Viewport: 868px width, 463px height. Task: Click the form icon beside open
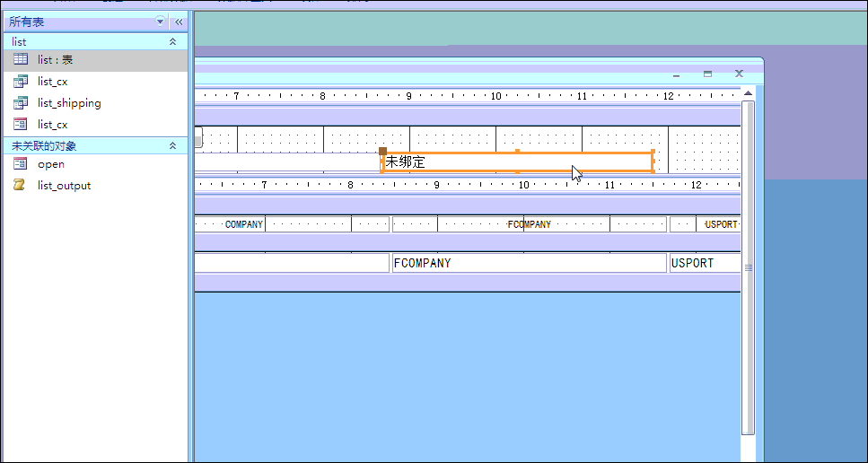(21, 163)
